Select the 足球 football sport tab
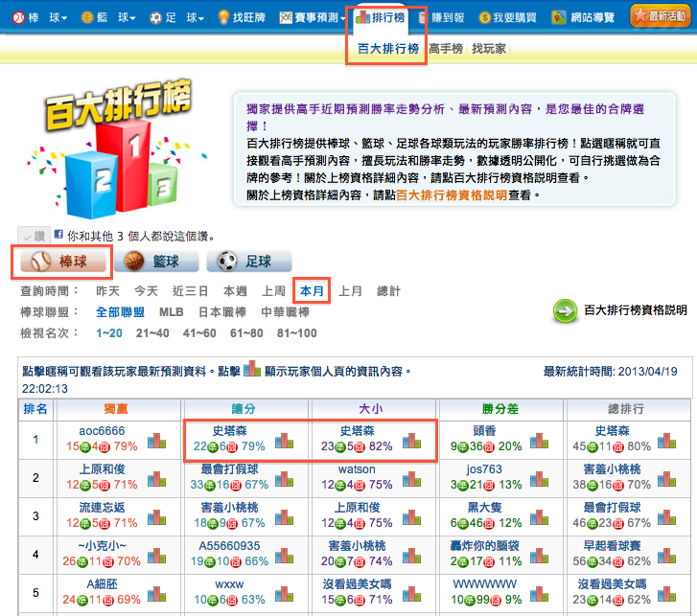This screenshot has height=616, width=697. tap(249, 262)
